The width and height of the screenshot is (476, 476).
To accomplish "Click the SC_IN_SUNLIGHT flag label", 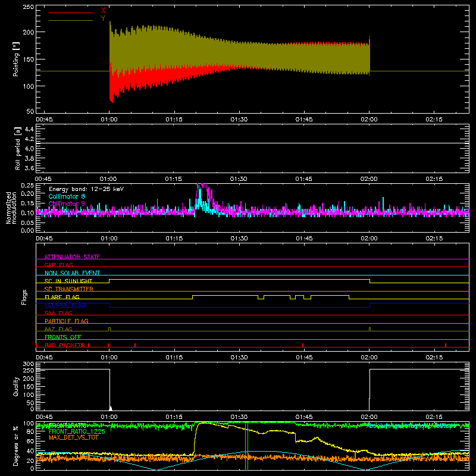I will 68,281.
